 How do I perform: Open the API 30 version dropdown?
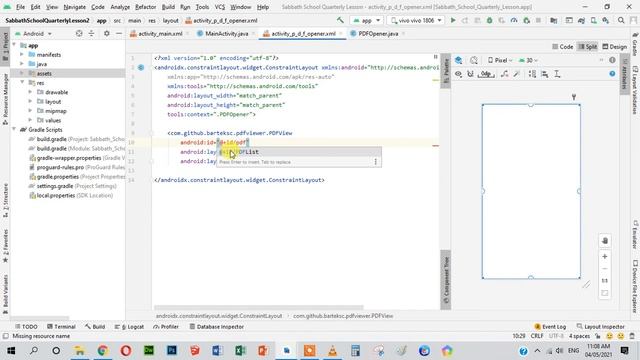pos(528,60)
